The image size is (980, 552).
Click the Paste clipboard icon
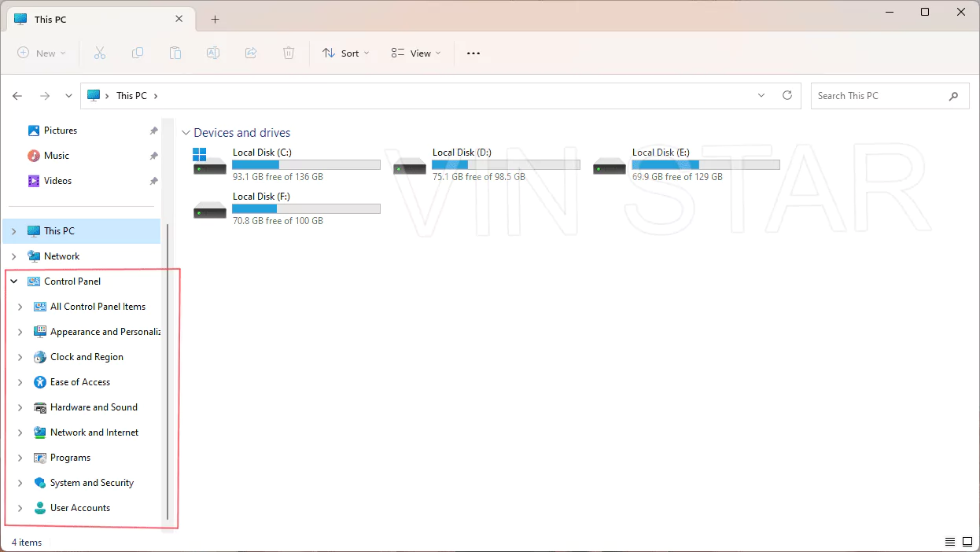coord(175,53)
